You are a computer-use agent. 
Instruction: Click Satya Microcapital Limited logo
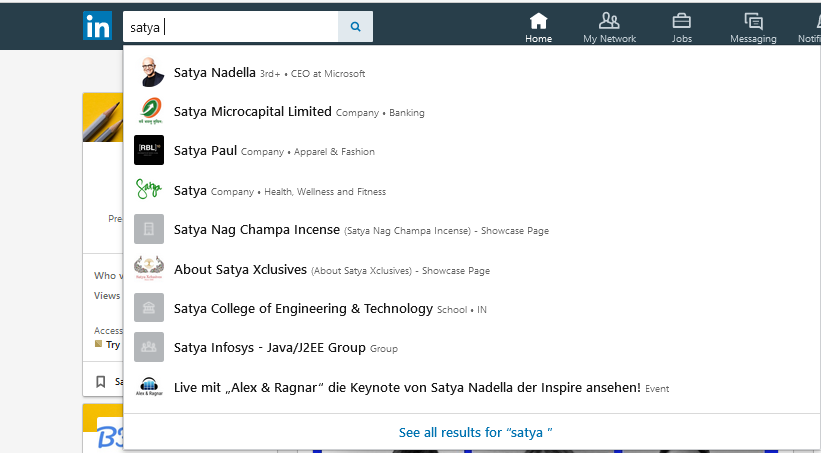click(x=149, y=111)
